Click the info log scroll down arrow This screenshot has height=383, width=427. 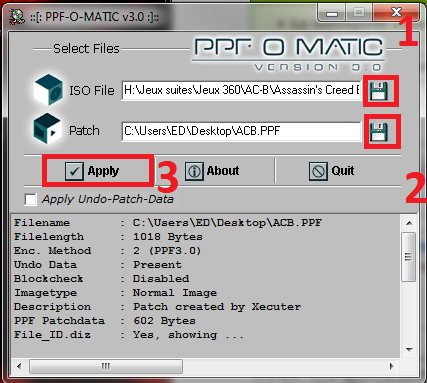pos(409,350)
